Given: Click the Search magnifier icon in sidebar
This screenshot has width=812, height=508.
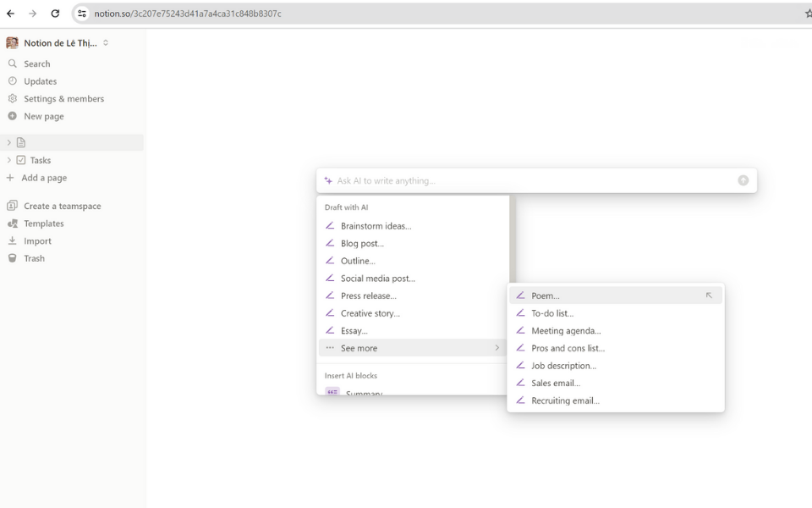Looking at the screenshot, I should [13, 63].
